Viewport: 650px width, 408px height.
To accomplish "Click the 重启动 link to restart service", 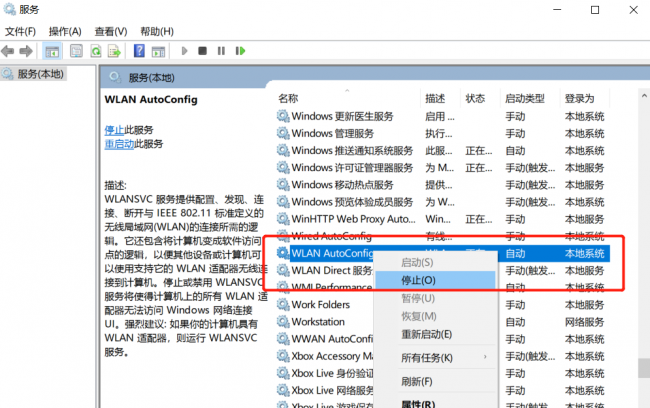I will coord(119,144).
